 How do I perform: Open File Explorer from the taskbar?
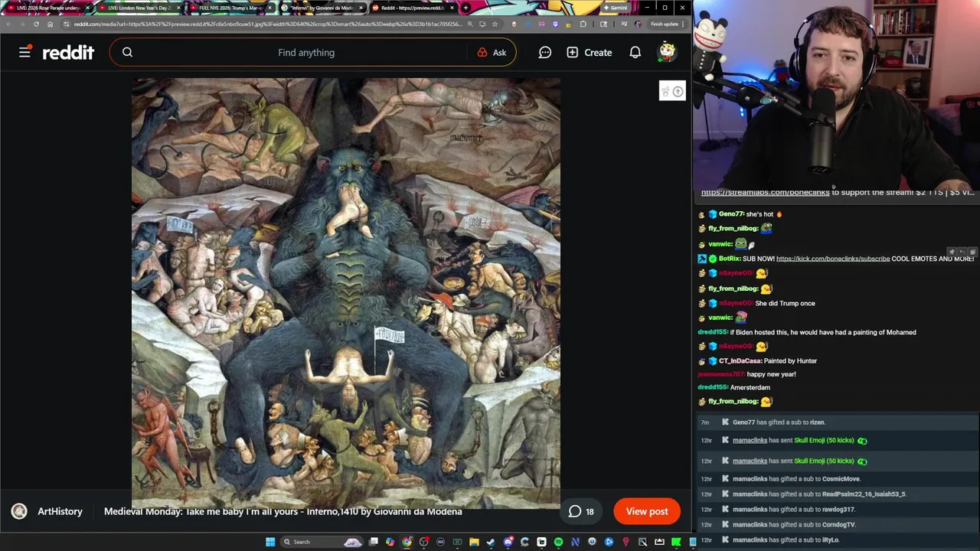[474, 542]
